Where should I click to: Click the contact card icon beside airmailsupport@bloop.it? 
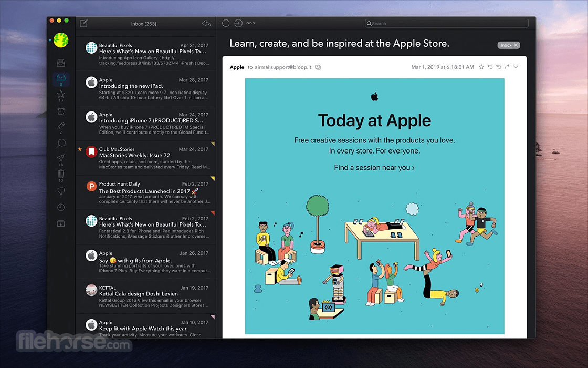[x=318, y=67]
